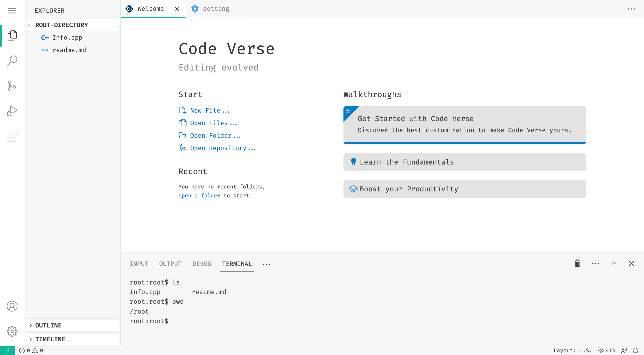Click the 'open a folder' link under Recent
The image size is (644, 355).
199,196
